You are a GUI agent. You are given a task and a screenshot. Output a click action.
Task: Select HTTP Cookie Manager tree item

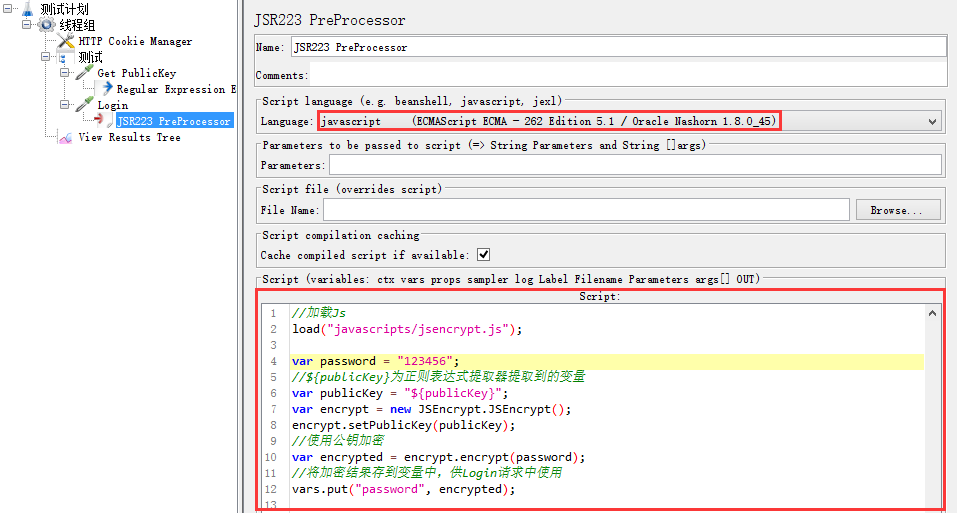[135, 41]
